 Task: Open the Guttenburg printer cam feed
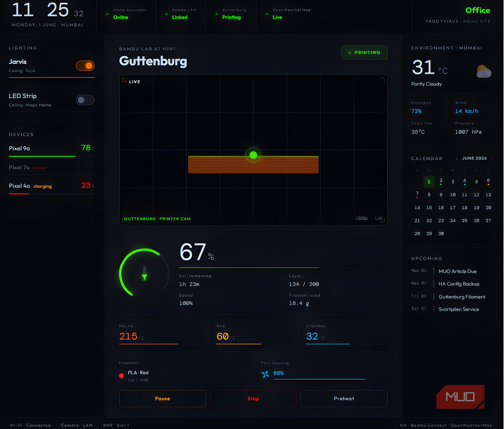[x=253, y=150]
